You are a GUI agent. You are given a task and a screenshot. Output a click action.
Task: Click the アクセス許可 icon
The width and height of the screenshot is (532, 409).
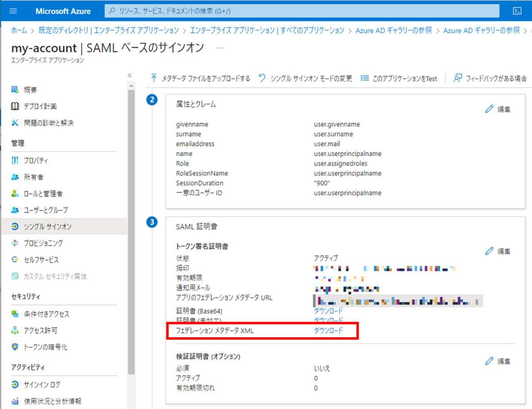coord(15,331)
